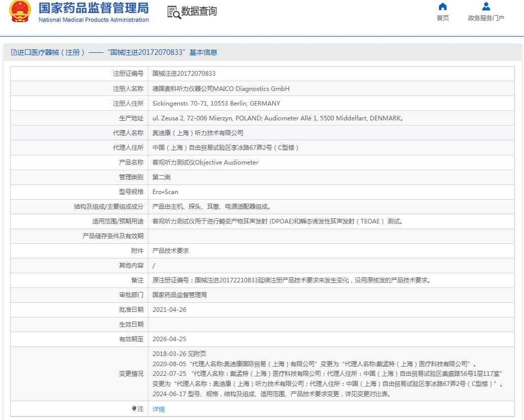Select product name Objective Audiometer value
The height and width of the screenshot is (420, 524).
point(205,162)
